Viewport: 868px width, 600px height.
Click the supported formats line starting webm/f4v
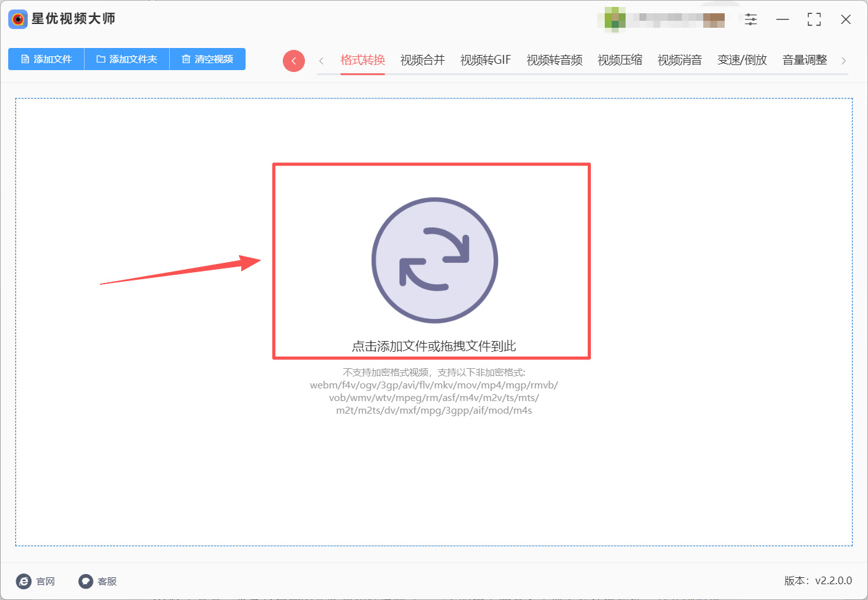[434, 385]
